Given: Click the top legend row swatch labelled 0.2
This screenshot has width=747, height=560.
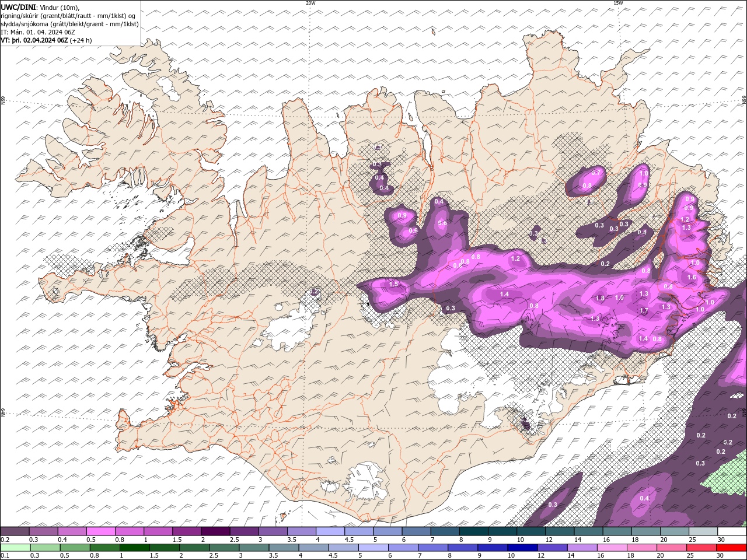Looking at the screenshot, I should coord(15,531).
